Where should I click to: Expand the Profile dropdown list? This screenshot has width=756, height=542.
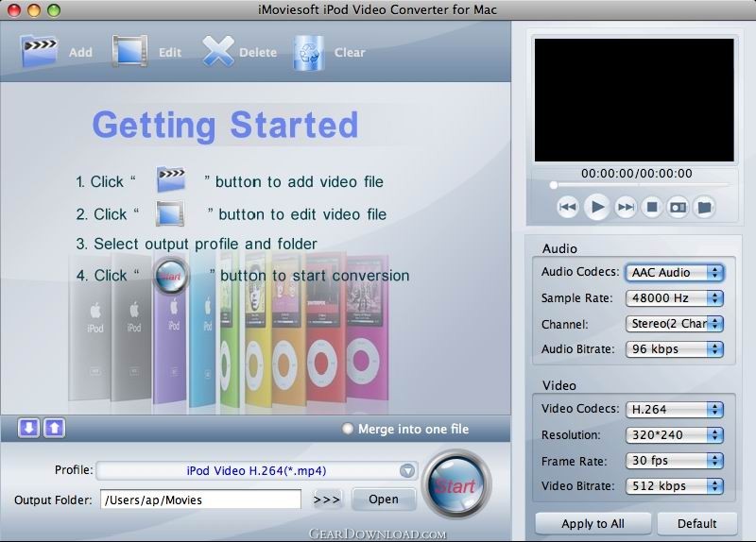pyautogui.click(x=407, y=470)
